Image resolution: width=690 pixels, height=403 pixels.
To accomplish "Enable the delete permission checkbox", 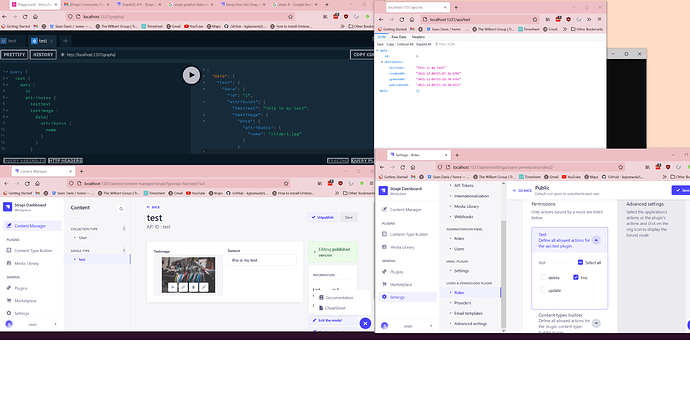I will [541, 277].
